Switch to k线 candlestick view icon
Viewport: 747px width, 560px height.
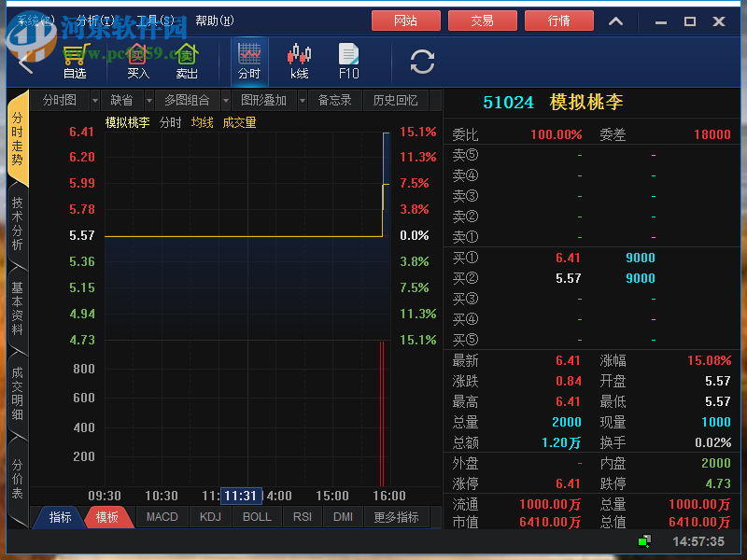(x=299, y=61)
